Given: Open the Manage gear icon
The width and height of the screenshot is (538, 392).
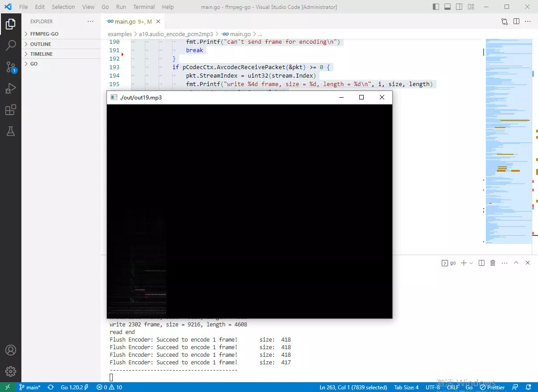Looking at the screenshot, I should coord(11,371).
